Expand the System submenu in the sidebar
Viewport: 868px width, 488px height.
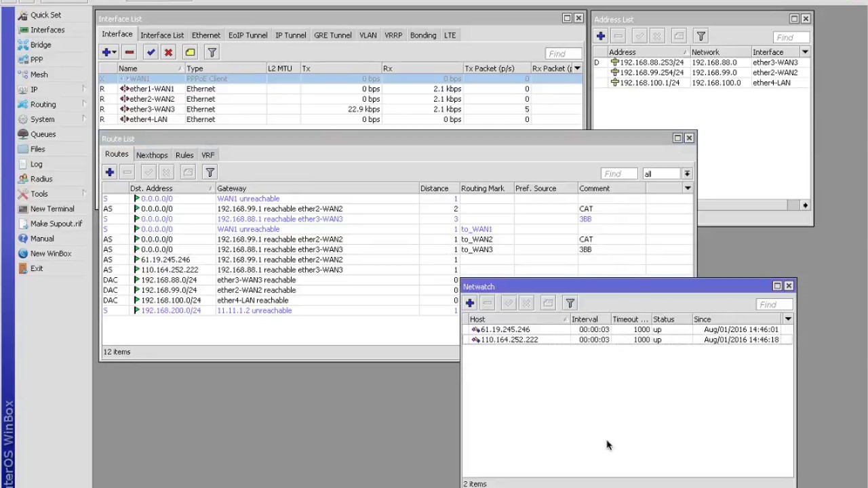84,119
